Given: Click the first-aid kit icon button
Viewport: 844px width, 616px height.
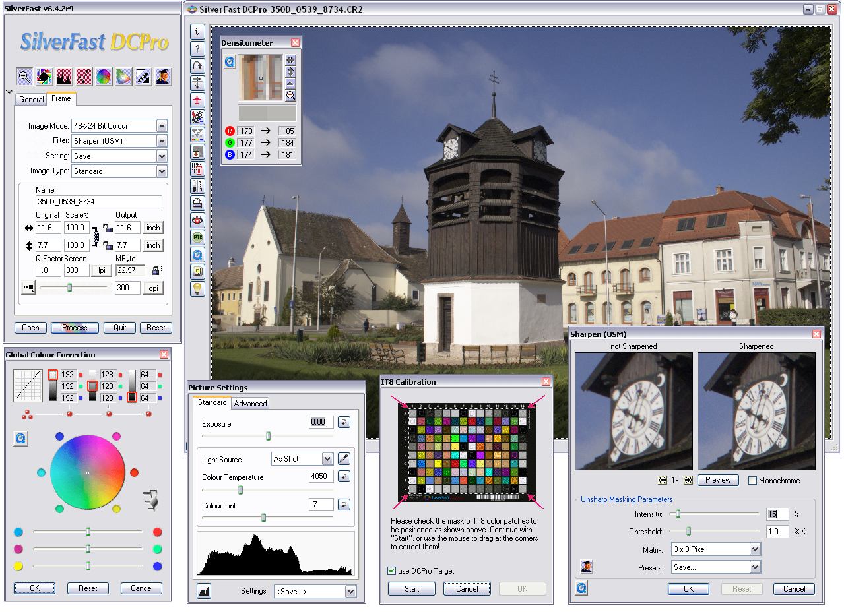Looking at the screenshot, I should click(x=197, y=152).
